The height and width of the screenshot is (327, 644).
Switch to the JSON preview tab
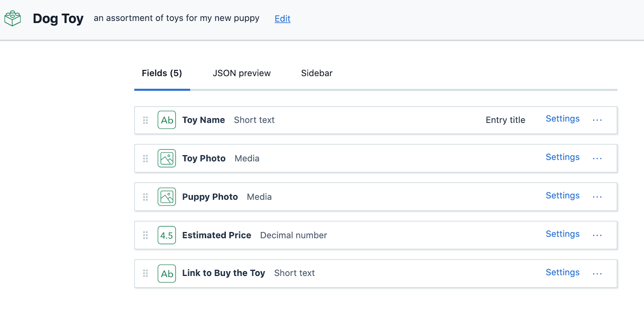pos(242,73)
